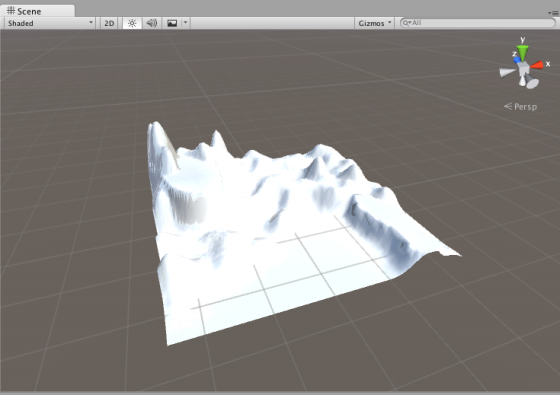The height and width of the screenshot is (395, 560).
Task: Toggle the 2D view mode
Action: coord(109,23)
